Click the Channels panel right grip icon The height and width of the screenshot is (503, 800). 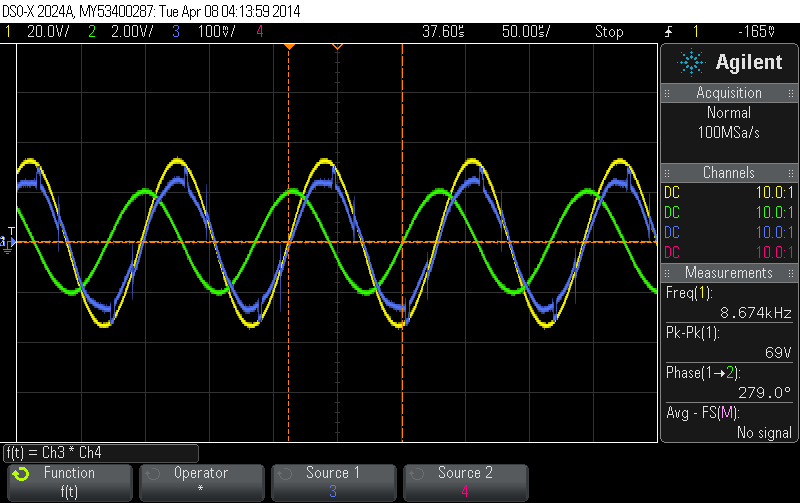(791, 173)
